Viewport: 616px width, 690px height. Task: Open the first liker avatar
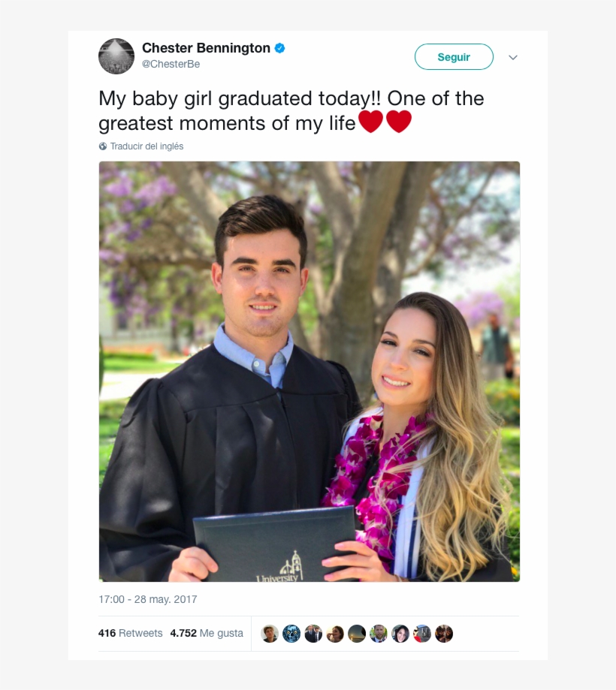(x=270, y=634)
